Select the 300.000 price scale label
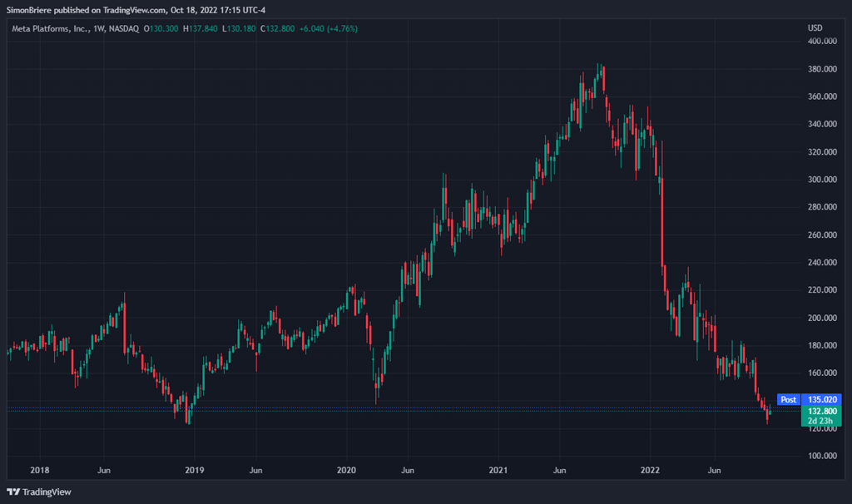Image resolution: width=852 pixels, height=504 pixels. coord(820,180)
